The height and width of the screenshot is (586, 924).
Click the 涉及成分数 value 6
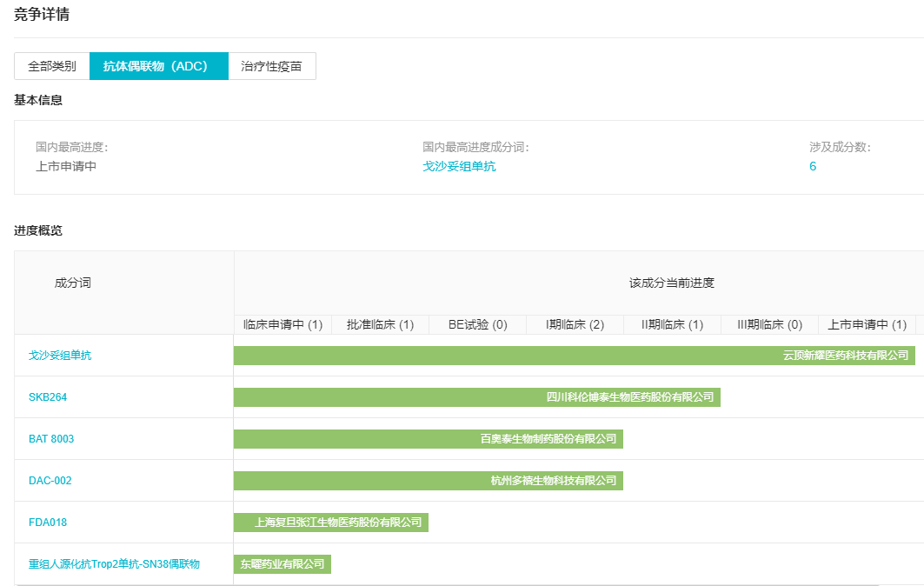[x=813, y=166]
